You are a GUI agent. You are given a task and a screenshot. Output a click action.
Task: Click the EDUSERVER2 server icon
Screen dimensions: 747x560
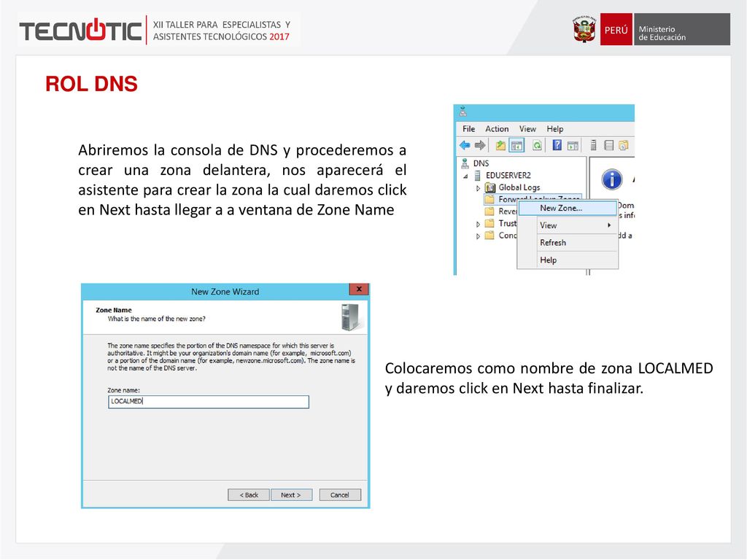click(478, 175)
